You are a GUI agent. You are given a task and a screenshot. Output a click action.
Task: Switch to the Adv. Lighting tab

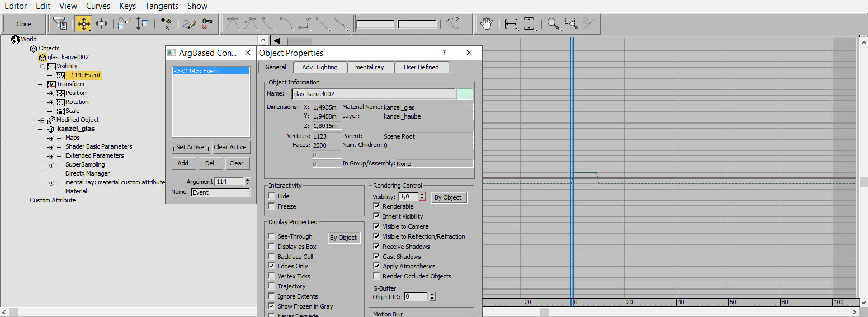tap(319, 67)
